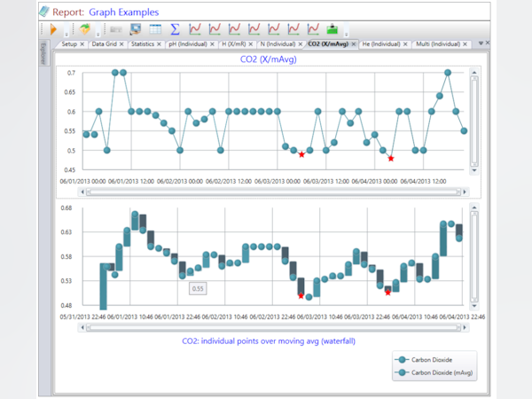Click the last graph icon before green icon
532x399 pixels.
313,29
